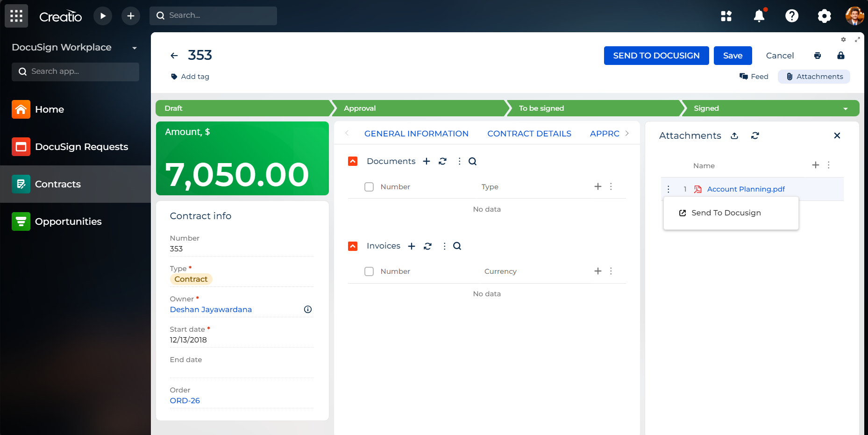The height and width of the screenshot is (435, 868).
Task: Open the notifications bell
Action: click(x=759, y=16)
